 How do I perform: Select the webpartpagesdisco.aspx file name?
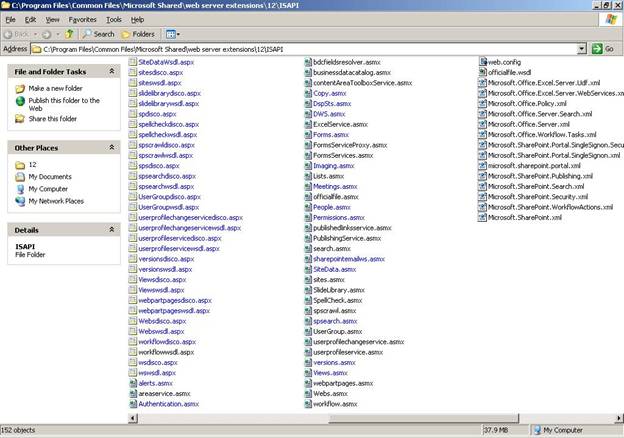click(x=175, y=300)
